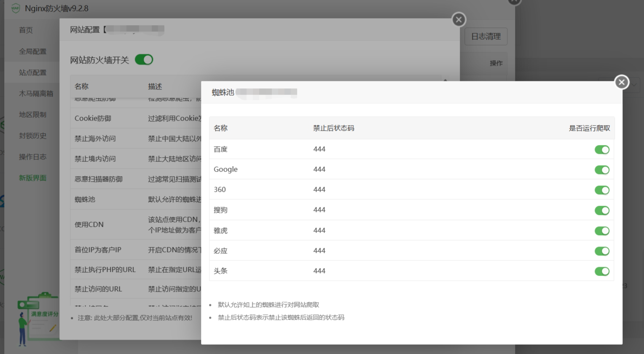This screenshot has width=644, height=354.
Task: Open the 首页 sidebar page
Action: [x=27, y=30]
